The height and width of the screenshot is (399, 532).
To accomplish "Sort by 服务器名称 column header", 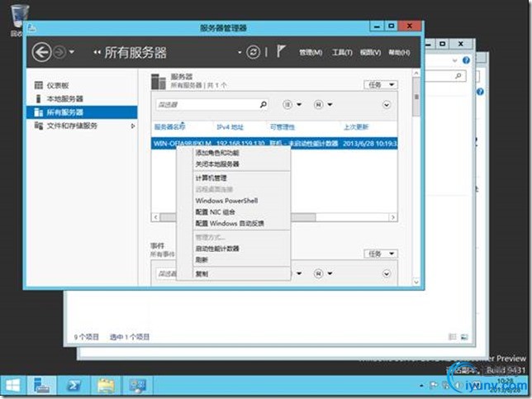I will tap(169, 127).
